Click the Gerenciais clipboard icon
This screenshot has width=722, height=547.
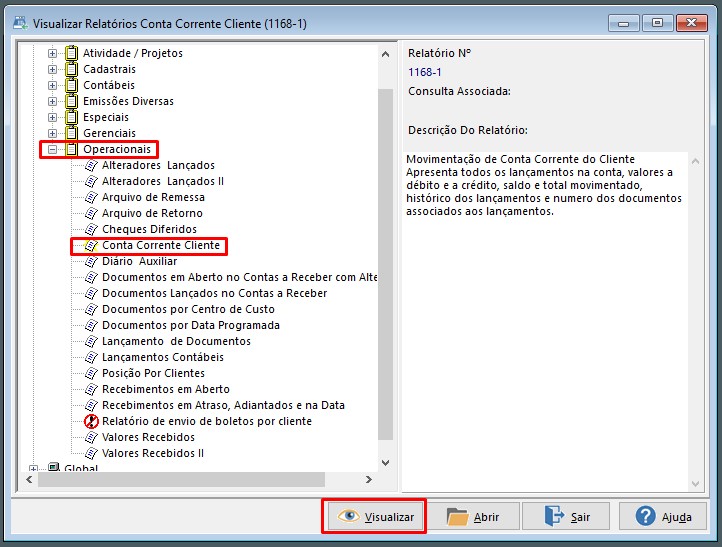[71, 133]
